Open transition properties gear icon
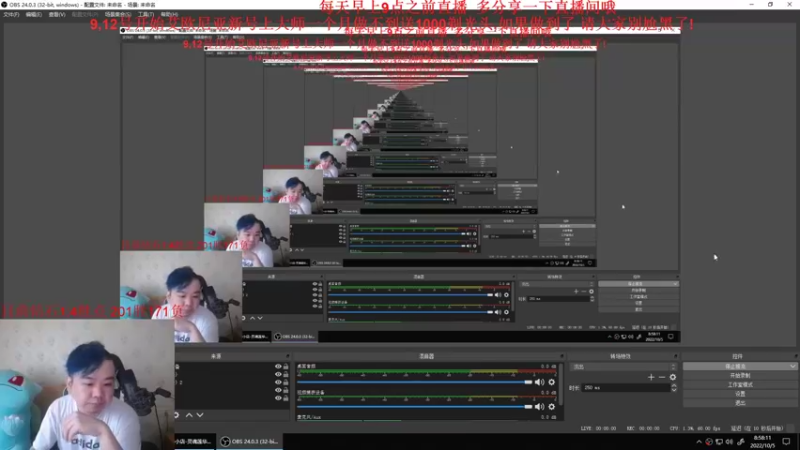This screenshot has width=800, height=450. click(x=673, y=377)
